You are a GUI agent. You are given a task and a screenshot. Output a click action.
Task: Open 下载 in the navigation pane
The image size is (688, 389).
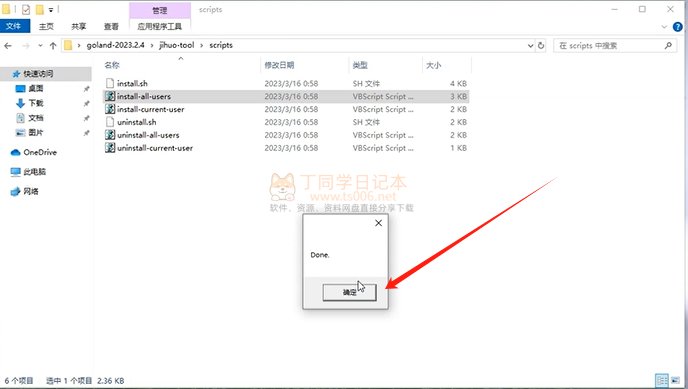click(x=36, y=103)
